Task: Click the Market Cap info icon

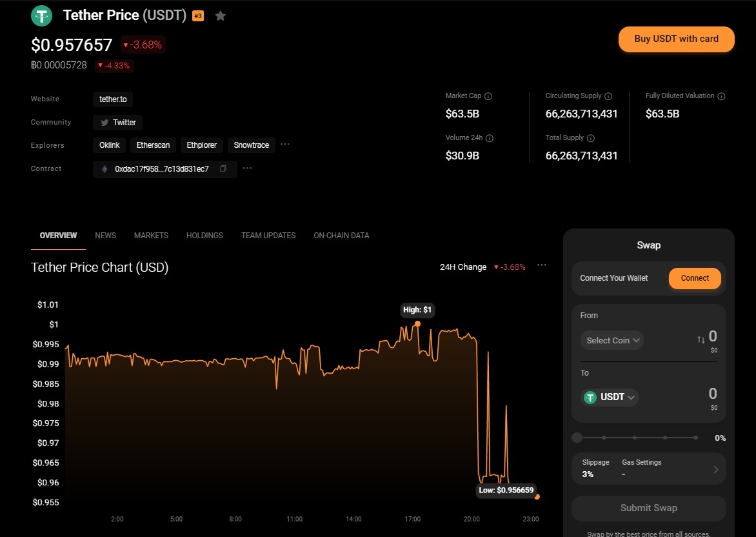Action: click(488, 96)
